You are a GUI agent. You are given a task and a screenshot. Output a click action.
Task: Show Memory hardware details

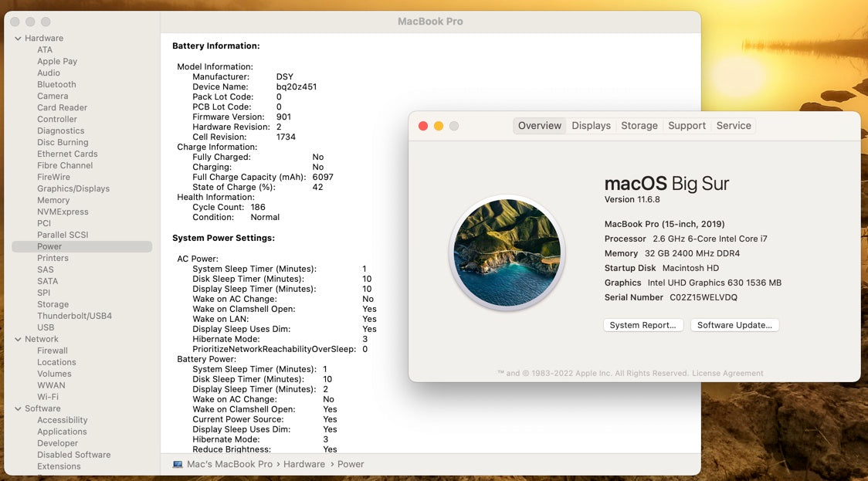53,200
